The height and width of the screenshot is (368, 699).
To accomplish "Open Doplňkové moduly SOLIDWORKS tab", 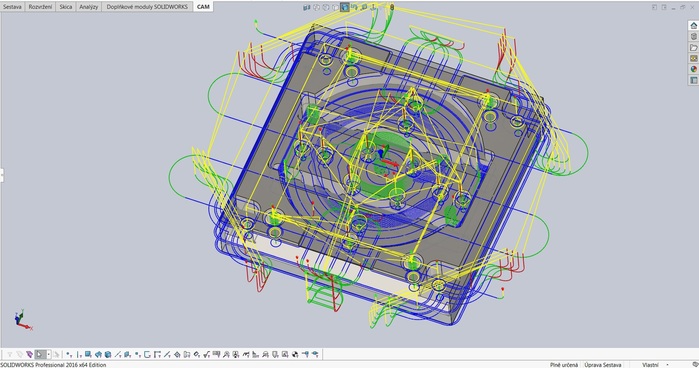I will pyautogui.click(x=147, y=7).
